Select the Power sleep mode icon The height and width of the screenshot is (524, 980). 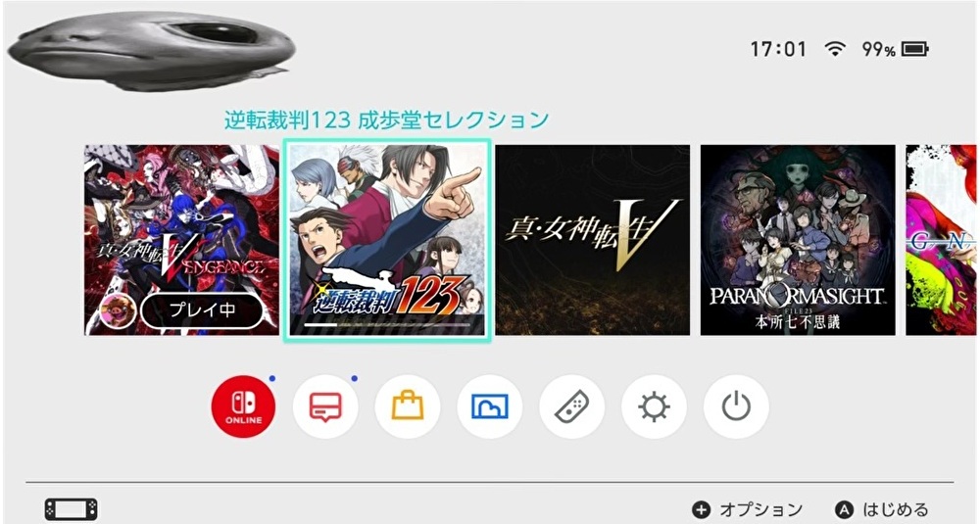(x=736, y=406)
